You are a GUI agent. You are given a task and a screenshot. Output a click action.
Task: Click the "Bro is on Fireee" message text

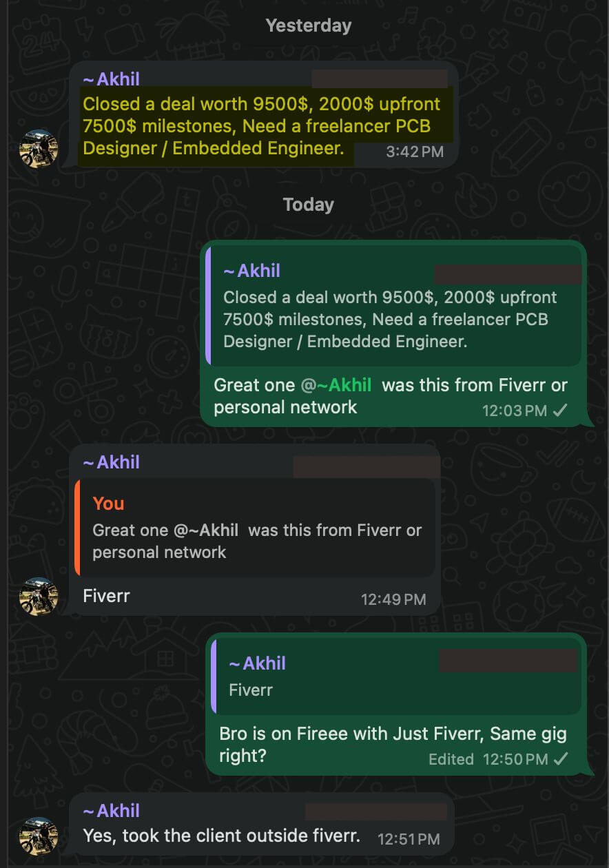click(x=393, y=734)
